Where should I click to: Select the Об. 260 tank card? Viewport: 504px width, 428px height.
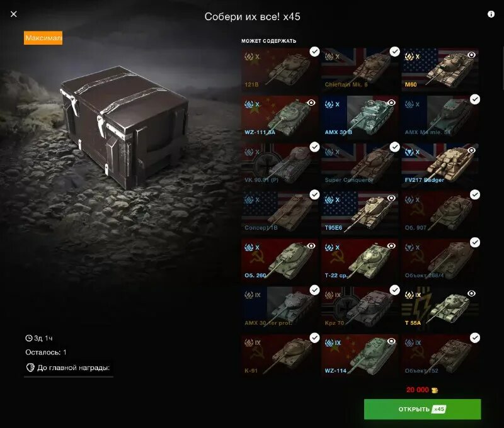[280, 260]
